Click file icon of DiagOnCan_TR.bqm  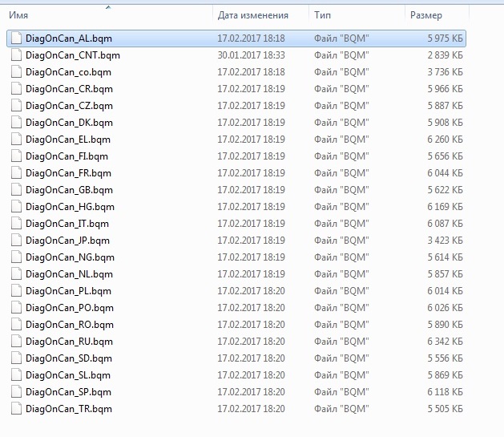pyautogui.click(x=16, y=408)
